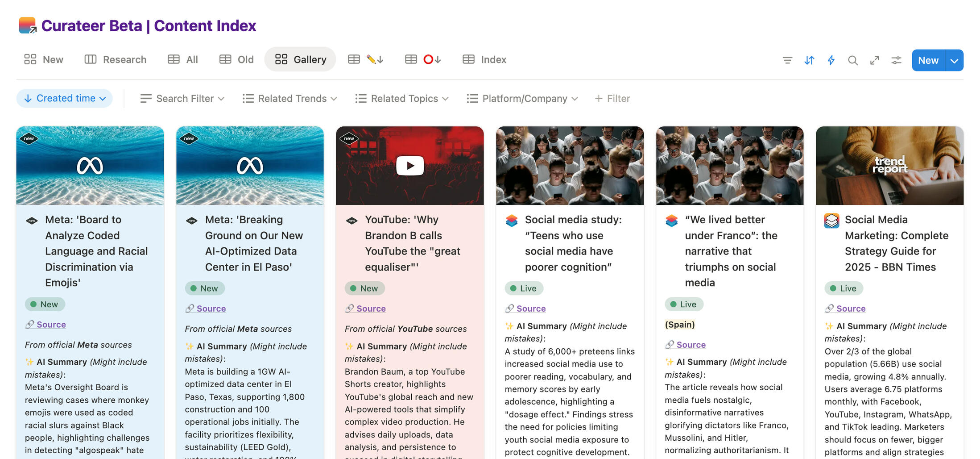
Task: Click icon beside Meta 'Board to Analyze' title
Action: (x=32, y=220)
